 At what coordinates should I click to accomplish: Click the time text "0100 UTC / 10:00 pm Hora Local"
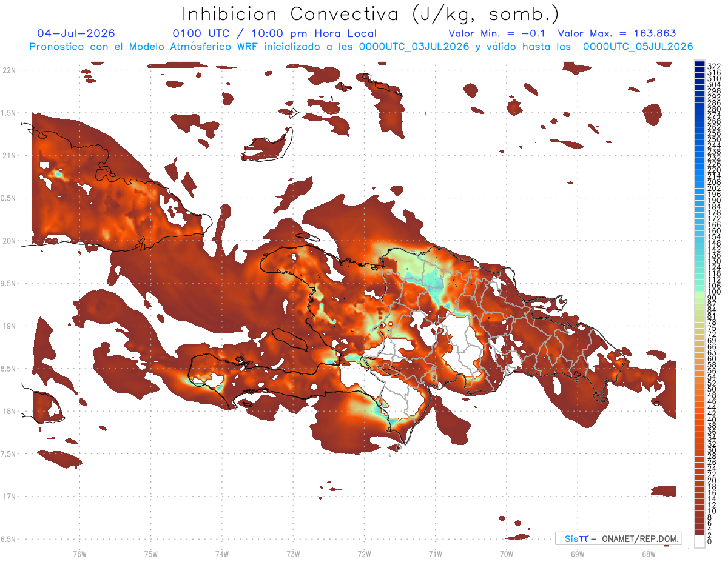pyautogui.click(x=274, y=33)
